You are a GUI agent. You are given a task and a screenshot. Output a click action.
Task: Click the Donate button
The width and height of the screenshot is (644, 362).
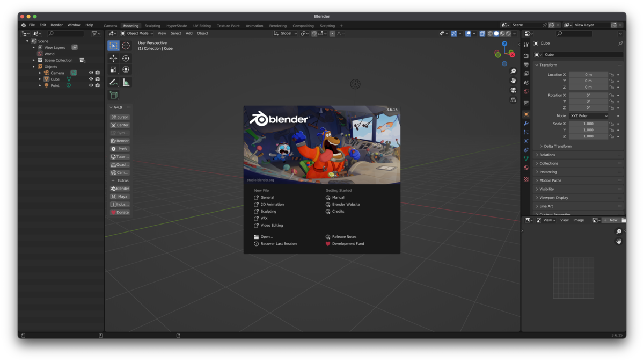[x=120, y=212]
